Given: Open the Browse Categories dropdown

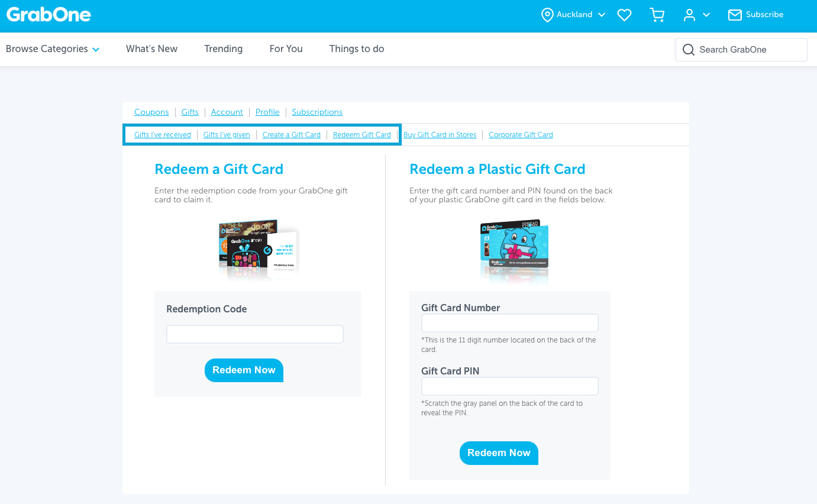Looking at the screenshot, I should (x=53, y=49).
